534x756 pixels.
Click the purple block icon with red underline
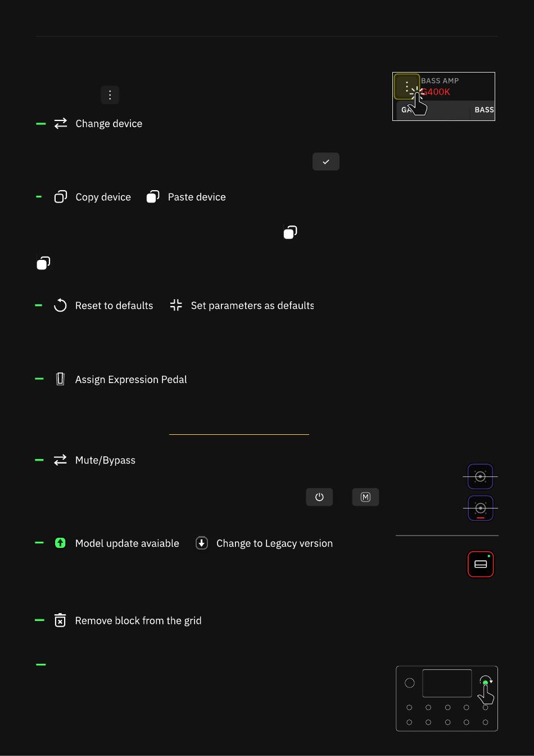point(480,508)
